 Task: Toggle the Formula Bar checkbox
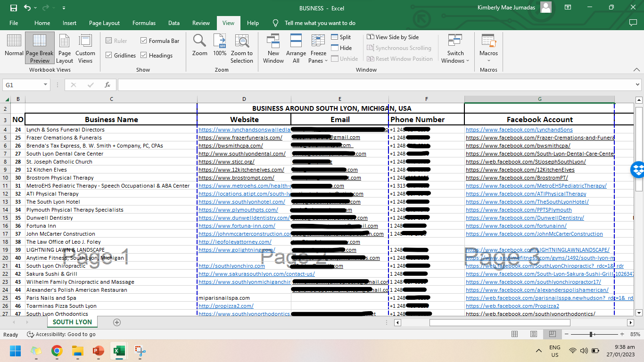[x=160, y=41]
